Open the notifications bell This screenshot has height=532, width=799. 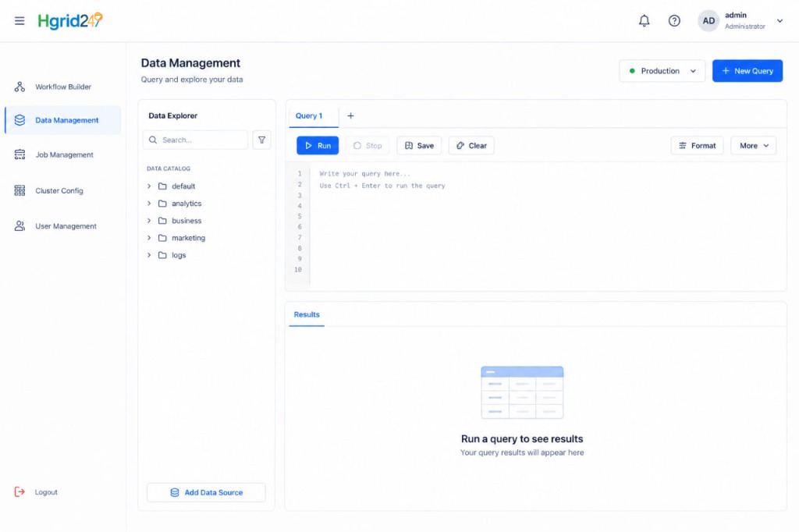click(644, 21)
